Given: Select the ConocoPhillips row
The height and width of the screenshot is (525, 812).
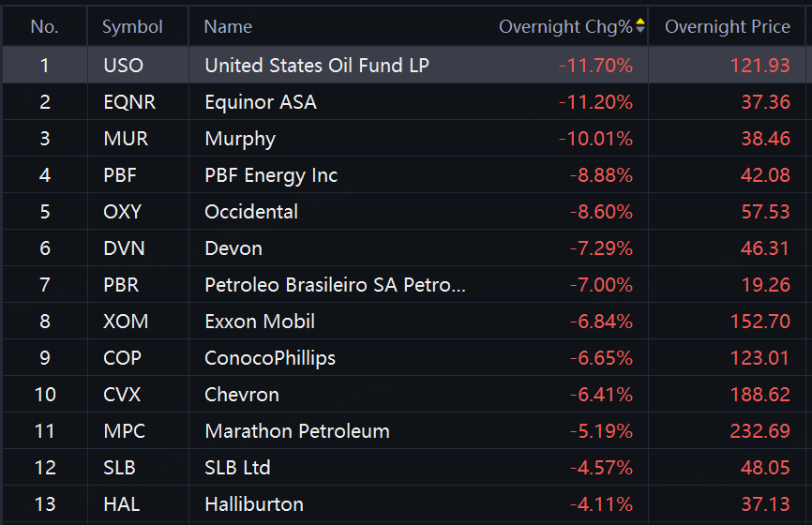Looking at the screenshot, I should tap(270, 358).
